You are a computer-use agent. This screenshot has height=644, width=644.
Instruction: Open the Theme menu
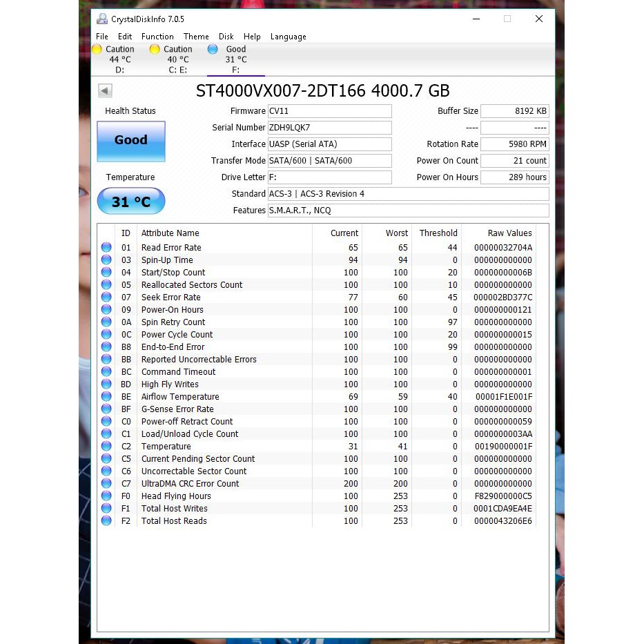coord(196,37)
